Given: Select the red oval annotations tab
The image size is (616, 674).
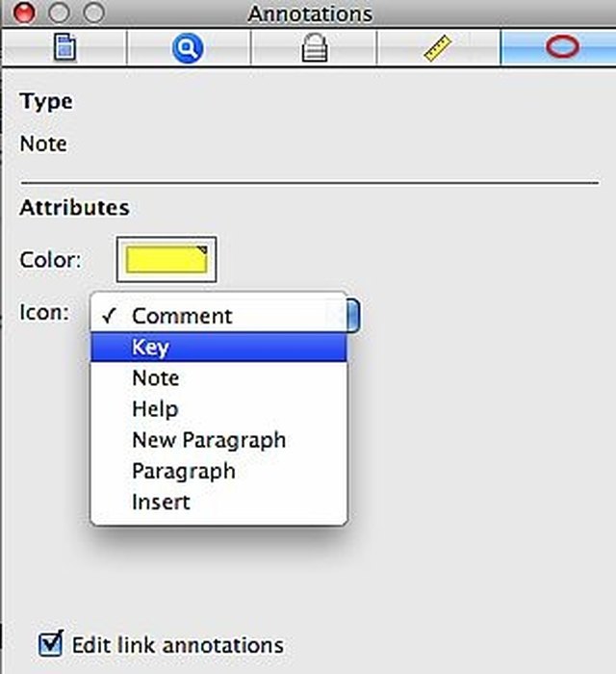Looking at the screenshot, I should (x=562, y=47).
